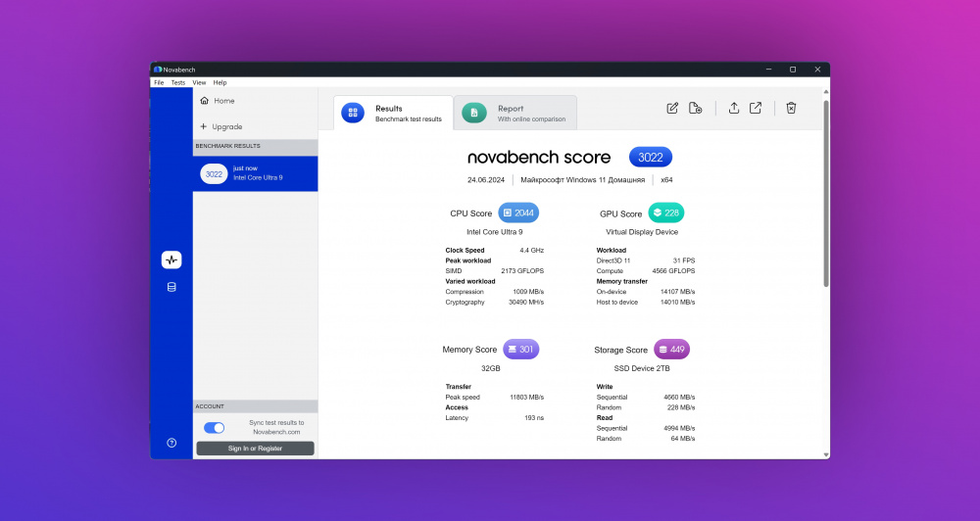Click the 1009 MB/s compression value

(x=528, y=292)
